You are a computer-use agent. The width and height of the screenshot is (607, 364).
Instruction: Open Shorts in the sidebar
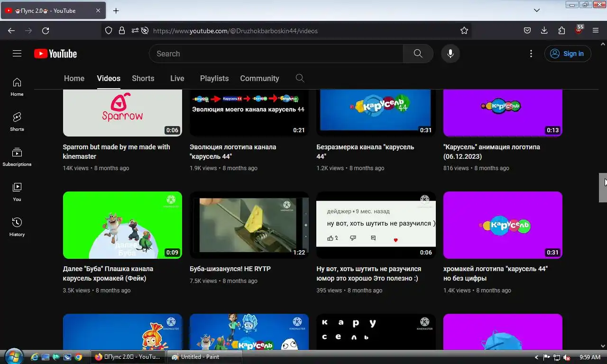pyautogui.click(x=17, y=122)
